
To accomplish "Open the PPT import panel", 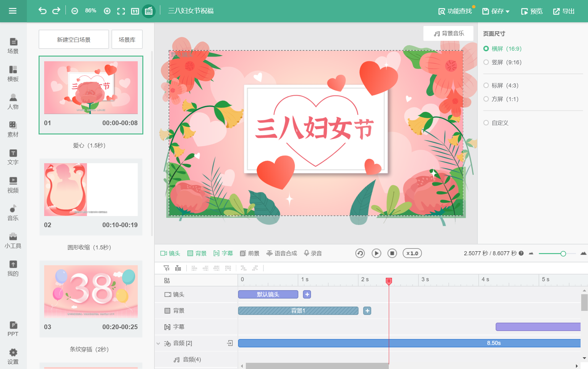I will pos(13,329).
